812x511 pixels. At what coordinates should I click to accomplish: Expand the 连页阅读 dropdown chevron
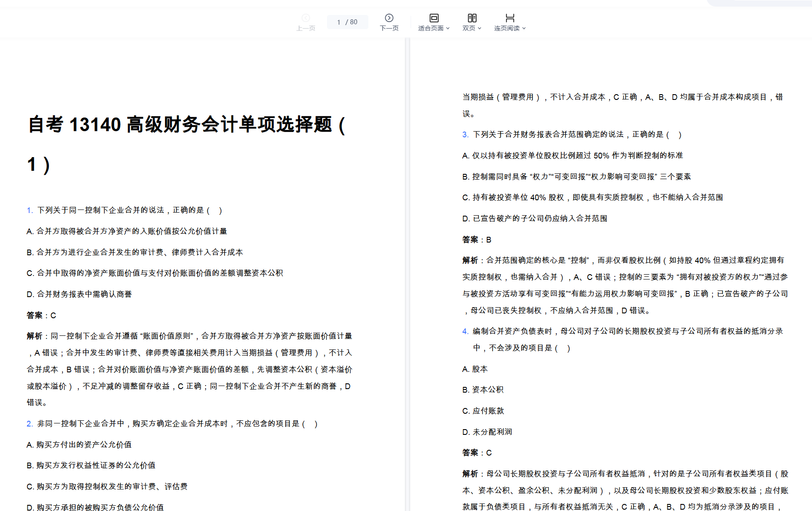[524, 29]
